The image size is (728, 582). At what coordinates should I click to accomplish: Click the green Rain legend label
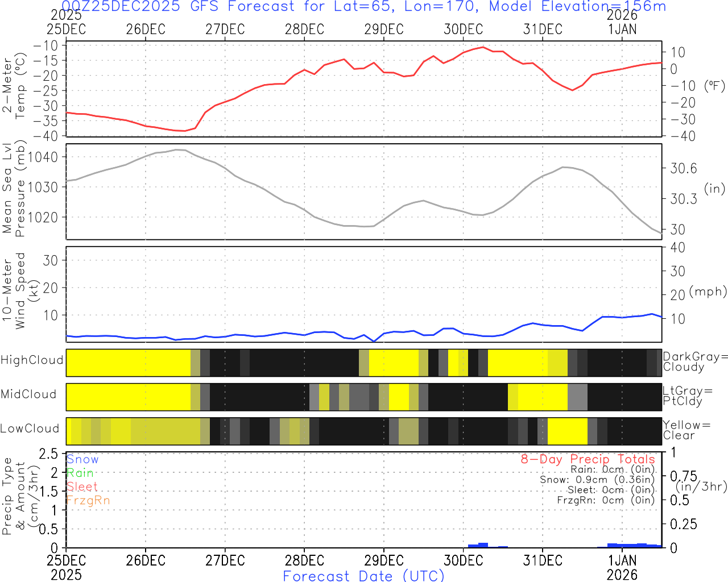pos(80,473)
